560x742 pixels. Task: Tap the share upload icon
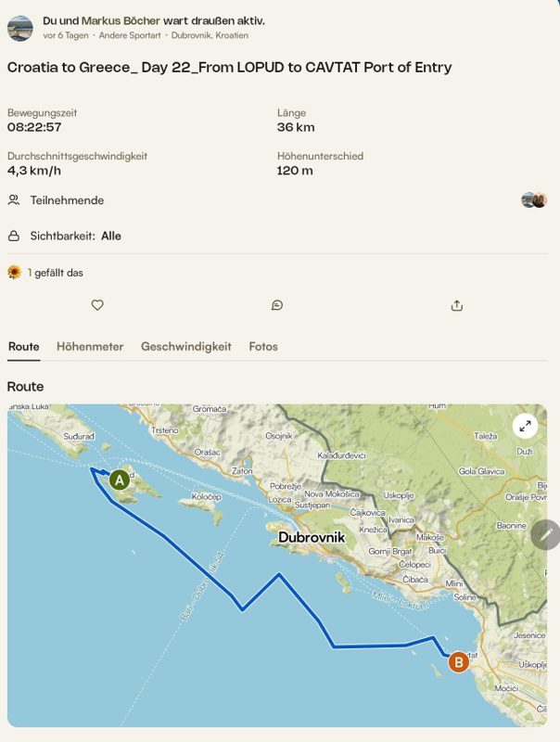point(456,306)
